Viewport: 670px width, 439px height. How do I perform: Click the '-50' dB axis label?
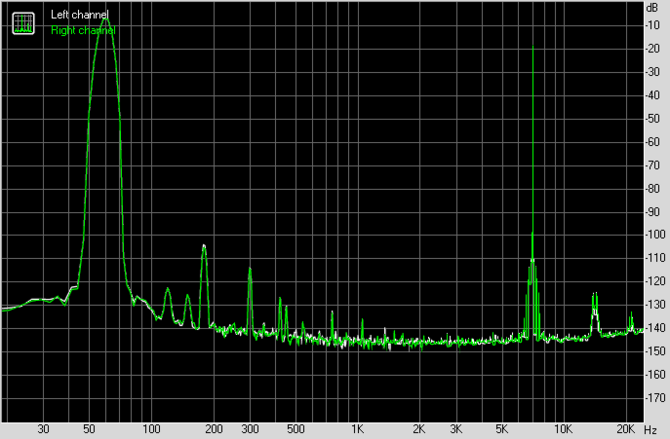point(653,118)
